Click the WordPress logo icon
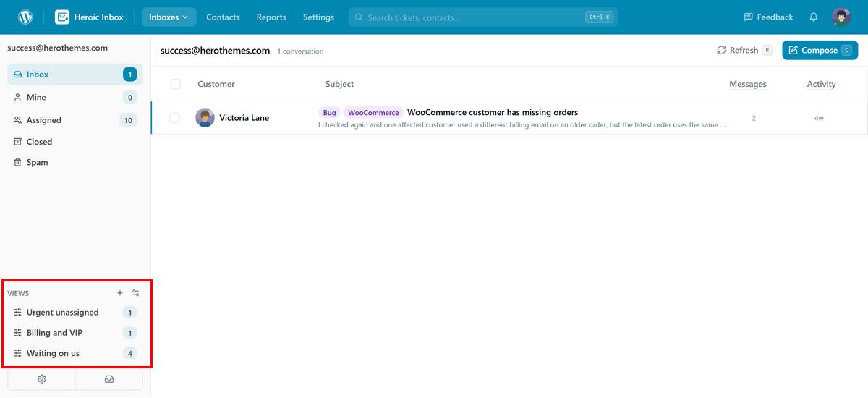 click(x=25, y=17)
